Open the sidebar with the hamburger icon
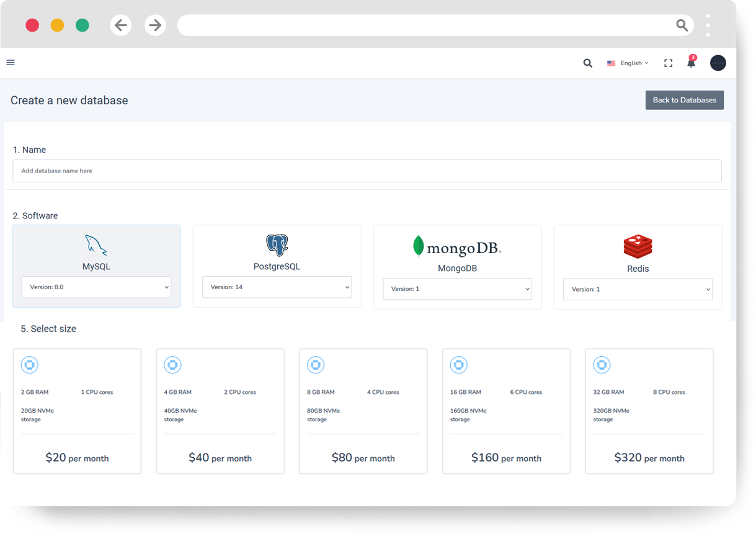756x546 pixels. pyautogui.click(x=11, y=63)
